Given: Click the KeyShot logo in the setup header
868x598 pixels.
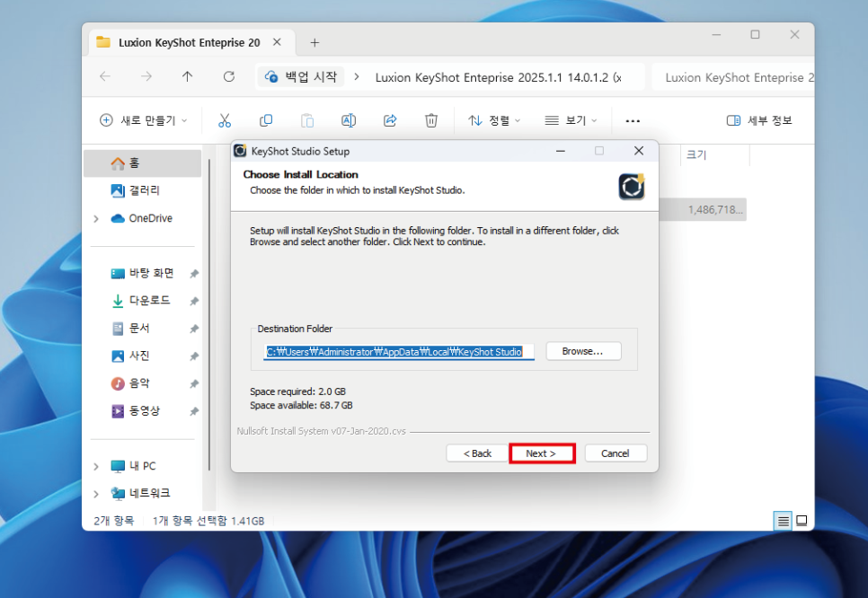Looking at the screenshot, I should click(632, 187).
